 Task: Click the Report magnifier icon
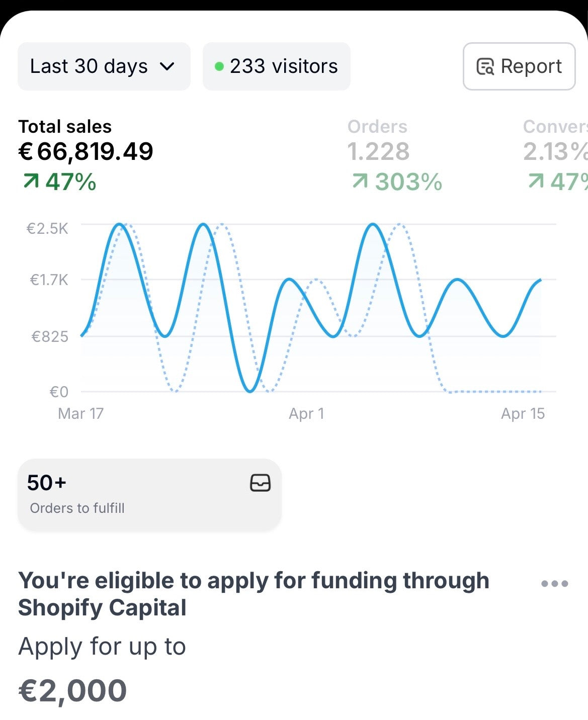[485, 66]
